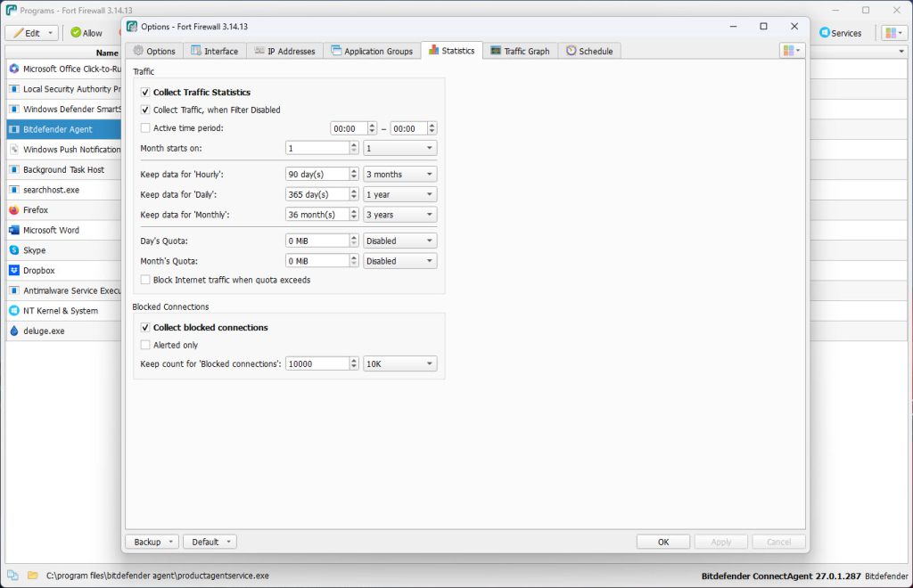The width and height of the screenshot is (913, 588).
Task: Click the Windows Push Notification icon
Action: pos(14,150)
